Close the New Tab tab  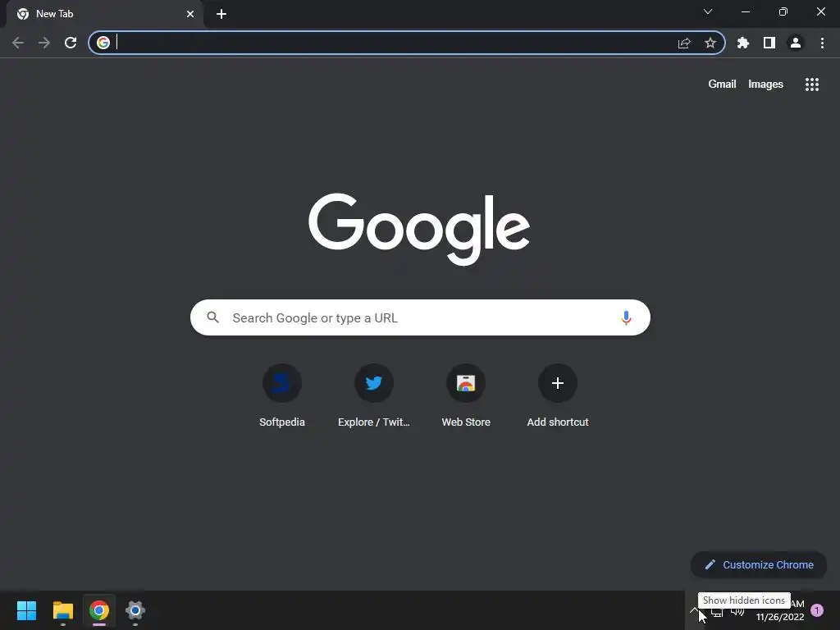pyautogui.click(x=190, y=14)
